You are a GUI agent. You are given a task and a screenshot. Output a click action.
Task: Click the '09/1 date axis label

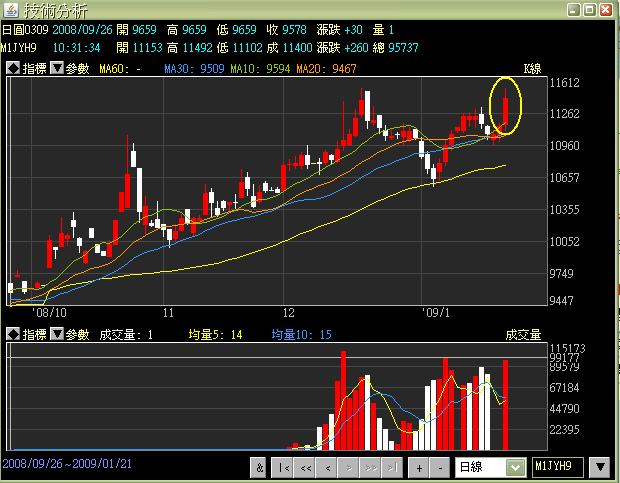click(436, 313)
